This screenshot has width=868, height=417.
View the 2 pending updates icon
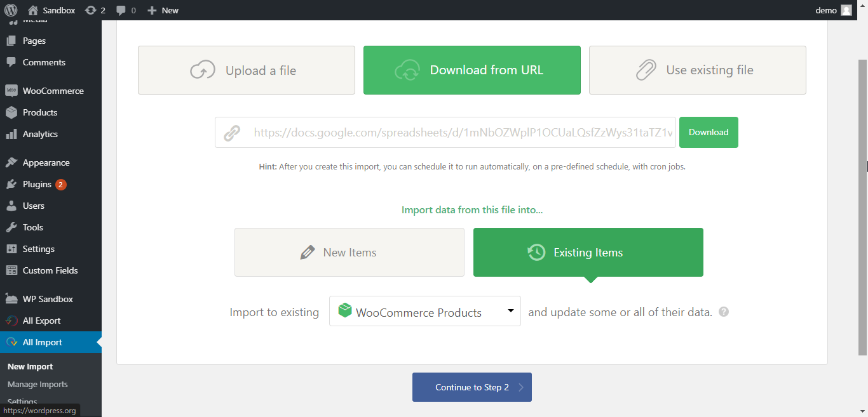coord(95,10)
